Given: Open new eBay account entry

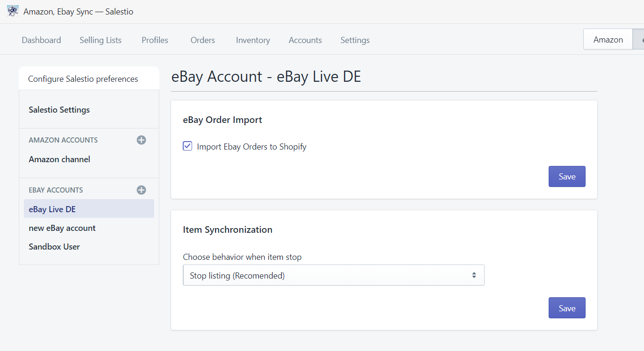Looking at the screenshot, I should point(62,228).
